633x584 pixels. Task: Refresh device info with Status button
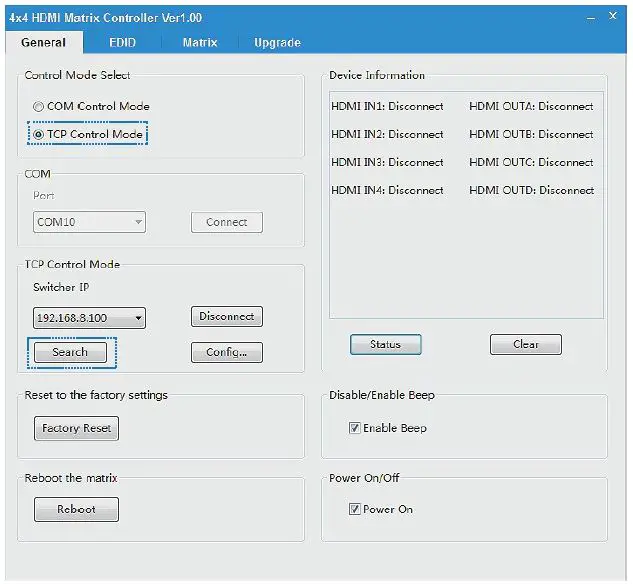tap(386, 344)
